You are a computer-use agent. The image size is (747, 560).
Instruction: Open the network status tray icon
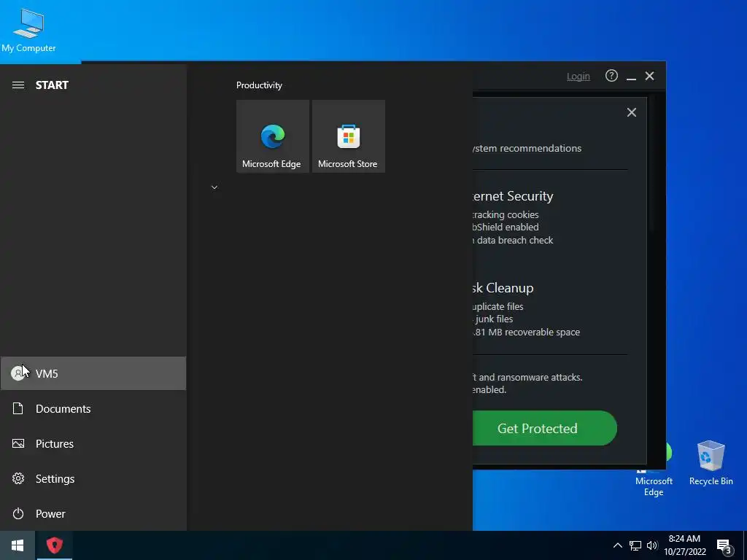pos(635,545)
